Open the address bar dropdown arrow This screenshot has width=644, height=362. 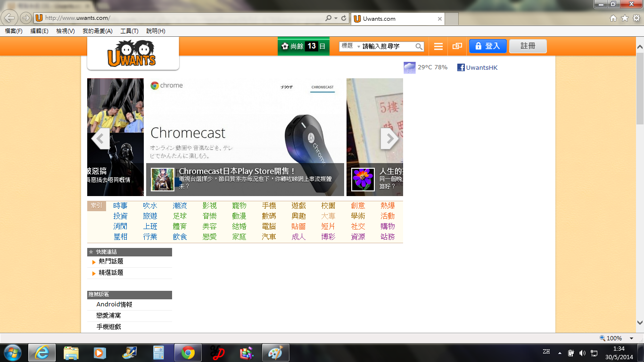point(336,18)
